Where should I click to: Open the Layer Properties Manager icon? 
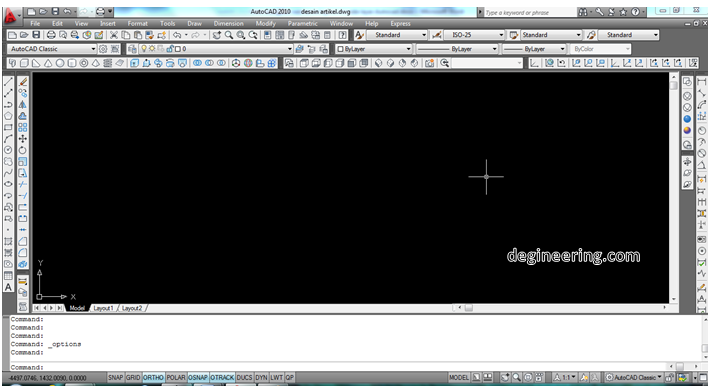(132, 49)
